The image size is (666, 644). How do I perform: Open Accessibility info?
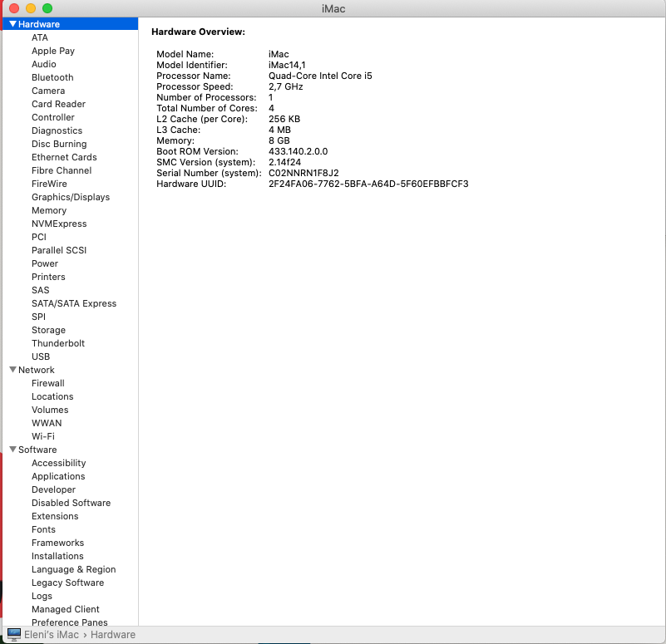[58, 463]
